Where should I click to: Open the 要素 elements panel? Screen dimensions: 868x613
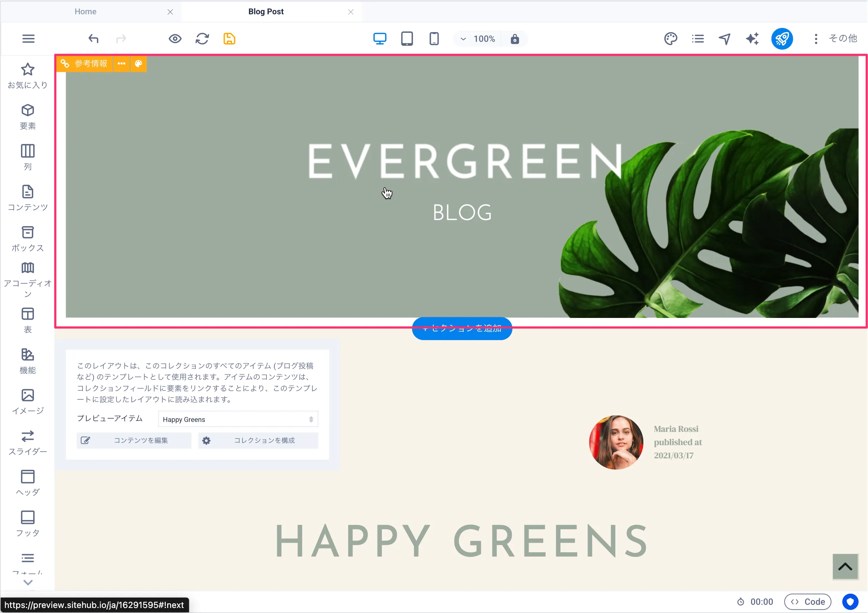(28, 117)
